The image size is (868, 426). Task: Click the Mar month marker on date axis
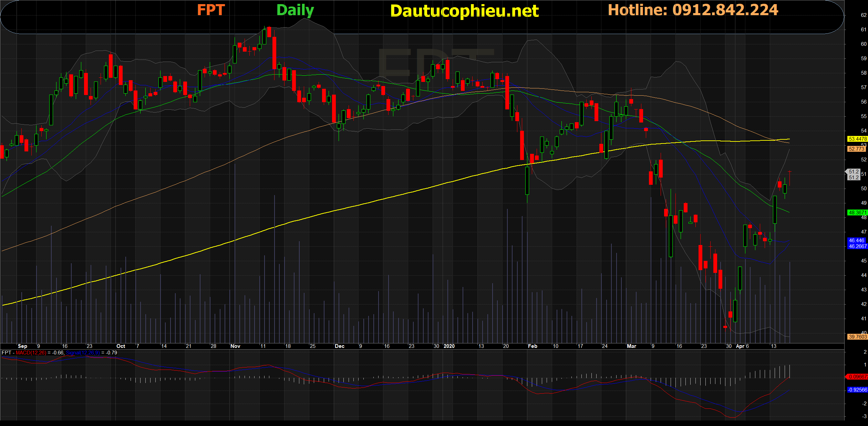click(631, 346)
